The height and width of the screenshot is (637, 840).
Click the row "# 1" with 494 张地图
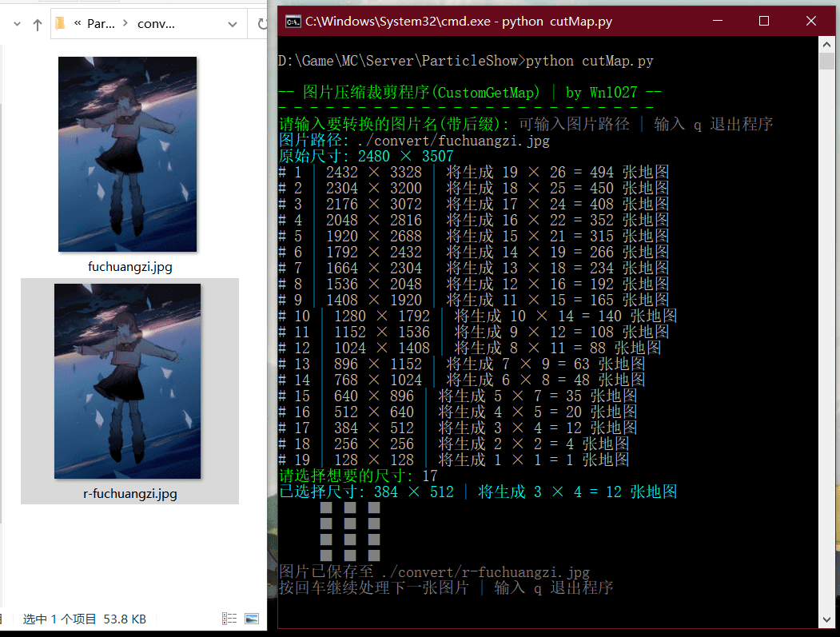[x=474, y=173]
